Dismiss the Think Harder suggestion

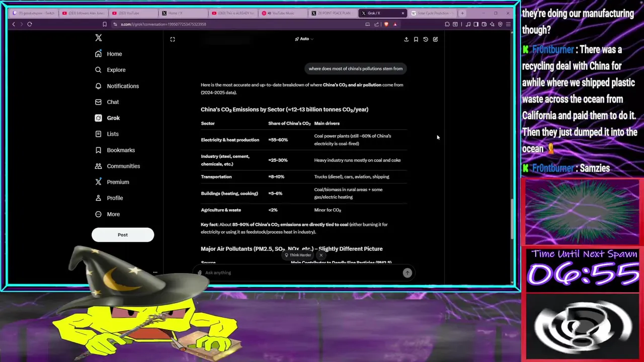click(320, 255)
